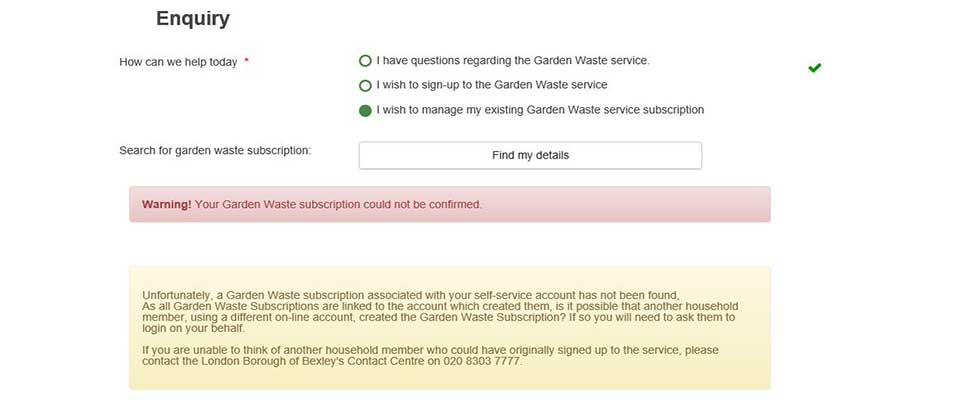The width and height of the screenshot is (958, 400).
Task: Click the "How can we help today" label
Action: 178,62
